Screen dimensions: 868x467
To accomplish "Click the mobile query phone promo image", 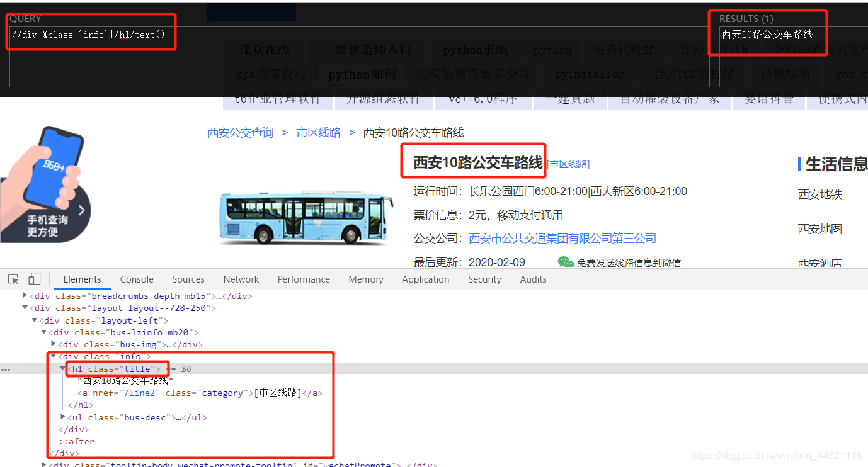I will (45, 184).
